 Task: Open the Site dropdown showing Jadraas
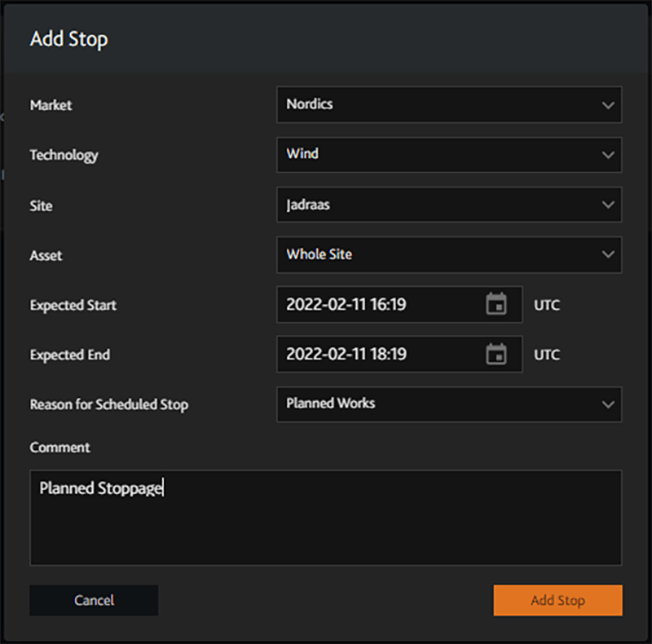440,205
